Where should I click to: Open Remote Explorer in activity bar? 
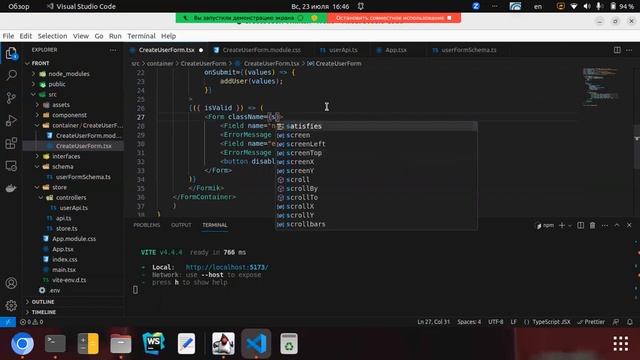coord(11,166)
